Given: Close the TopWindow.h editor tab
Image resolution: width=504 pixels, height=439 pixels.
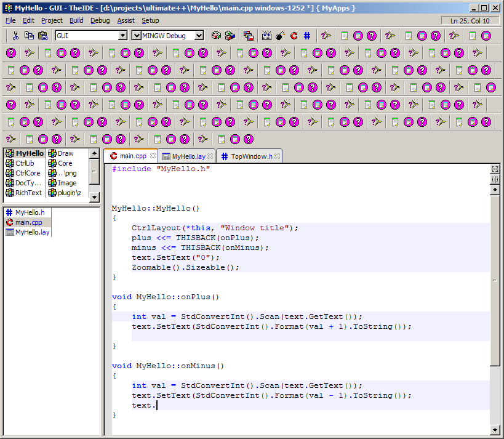Looking at the screenshot, I should point(278,156).
